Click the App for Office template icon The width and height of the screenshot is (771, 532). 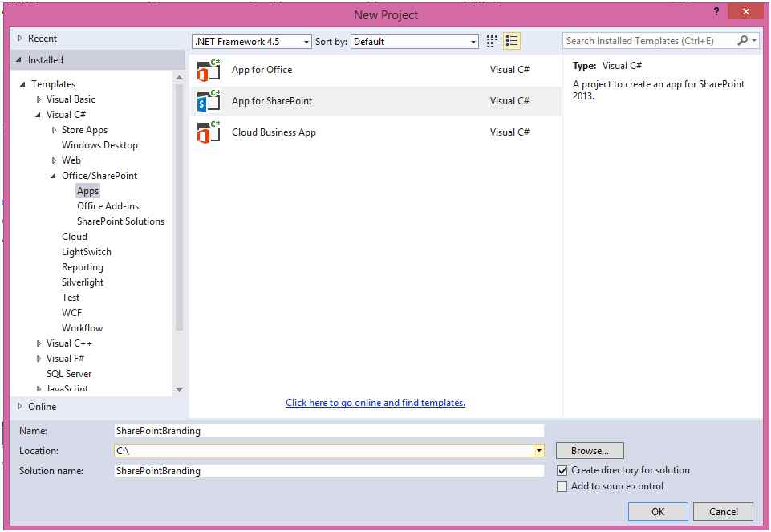pos(209,71)
